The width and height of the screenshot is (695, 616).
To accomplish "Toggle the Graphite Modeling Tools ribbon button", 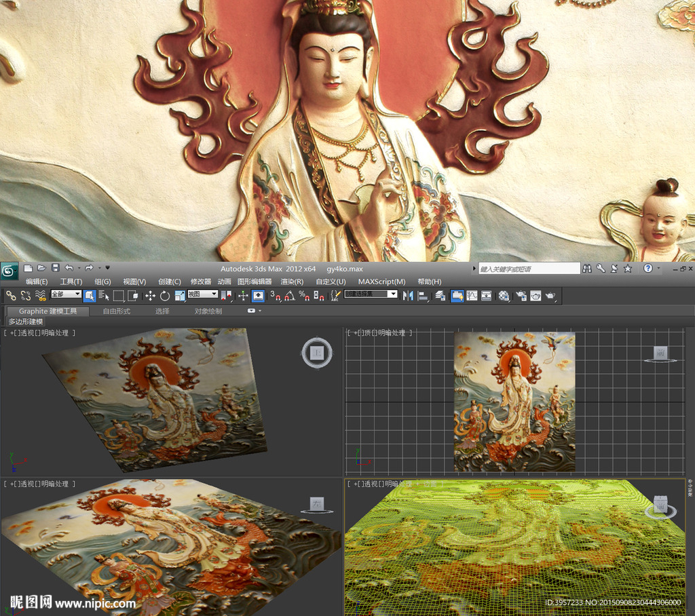I will (x=457, y=296).
